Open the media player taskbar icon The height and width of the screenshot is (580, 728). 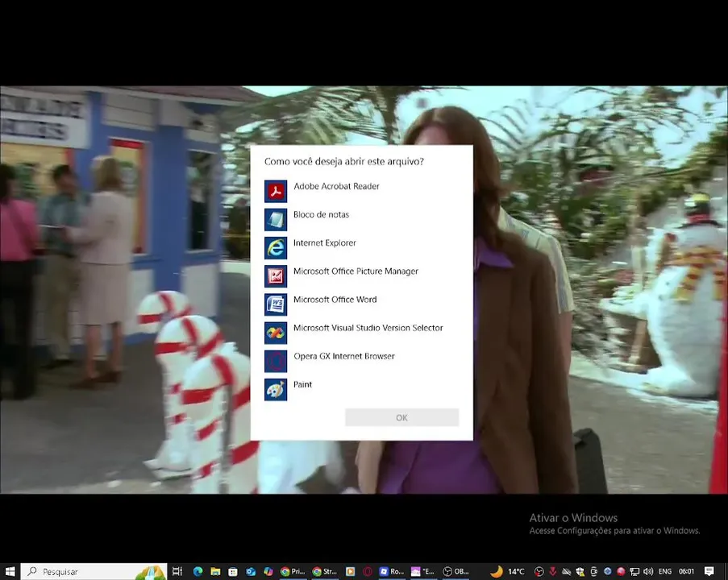(351, 571)
